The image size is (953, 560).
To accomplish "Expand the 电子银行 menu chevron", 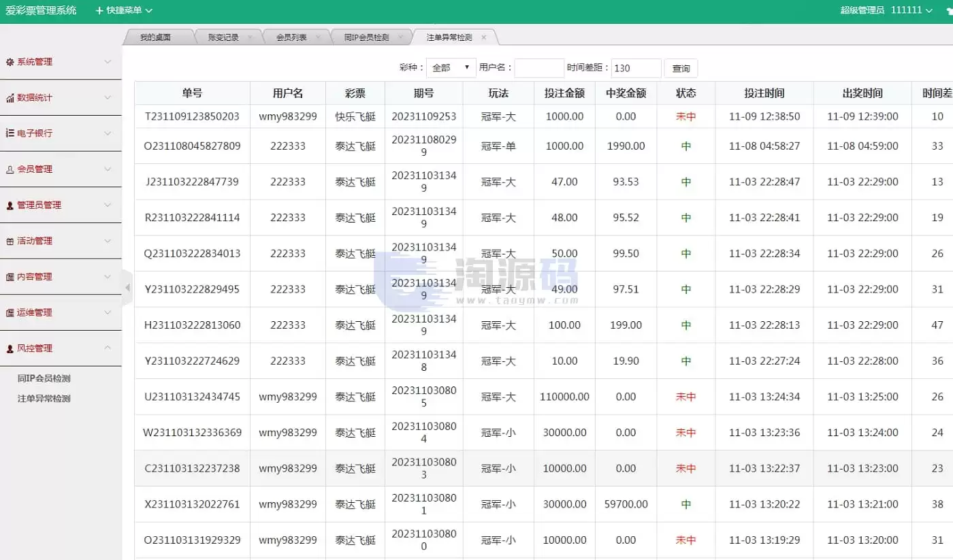I will point(108,133).
